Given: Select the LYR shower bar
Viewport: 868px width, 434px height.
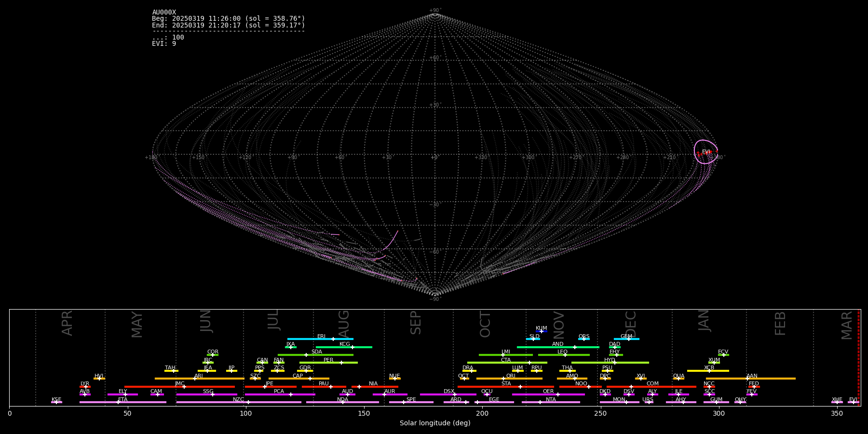Looking at the screenshot, I should [x=85, y=387].
